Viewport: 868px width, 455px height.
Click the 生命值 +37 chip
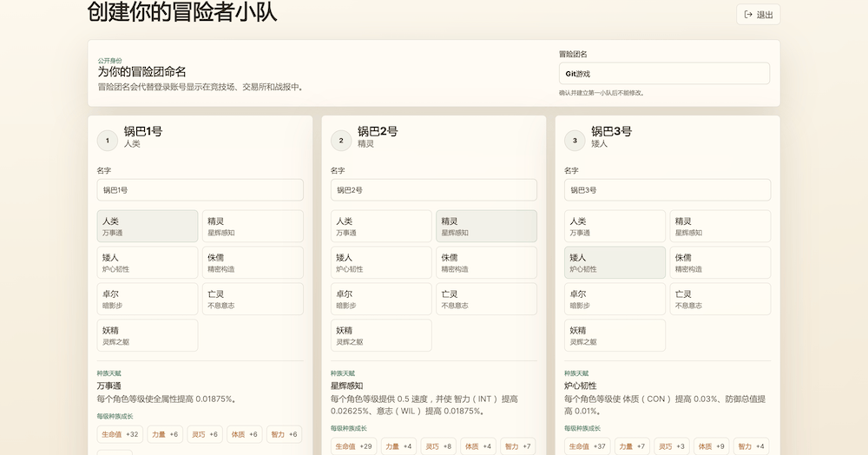click(x=588, y=446)
